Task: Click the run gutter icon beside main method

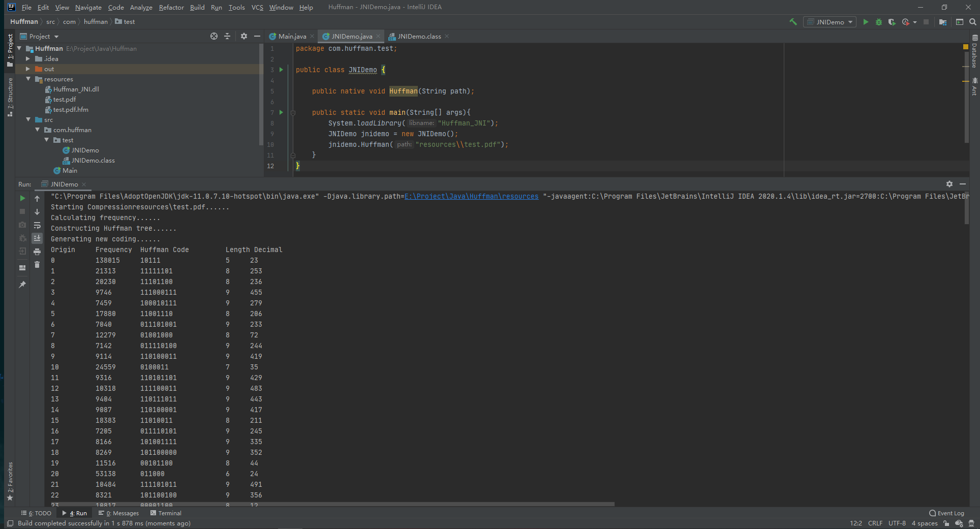Action: (281, 112)
